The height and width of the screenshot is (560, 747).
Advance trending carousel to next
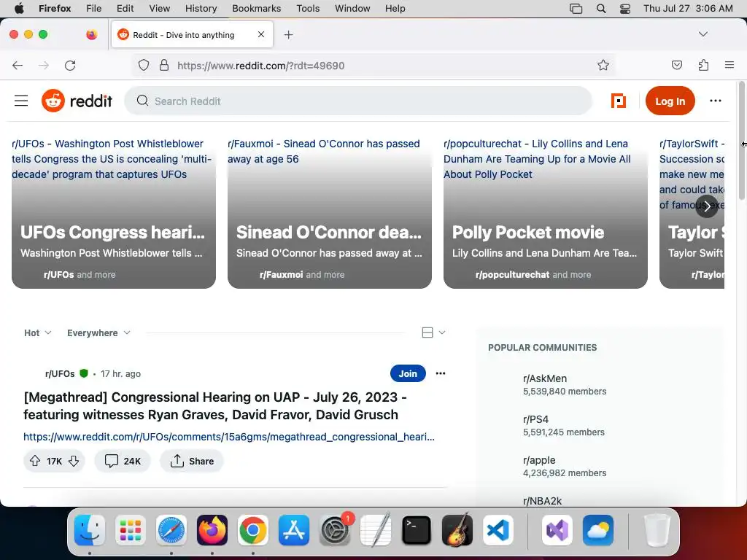point(707,206)
